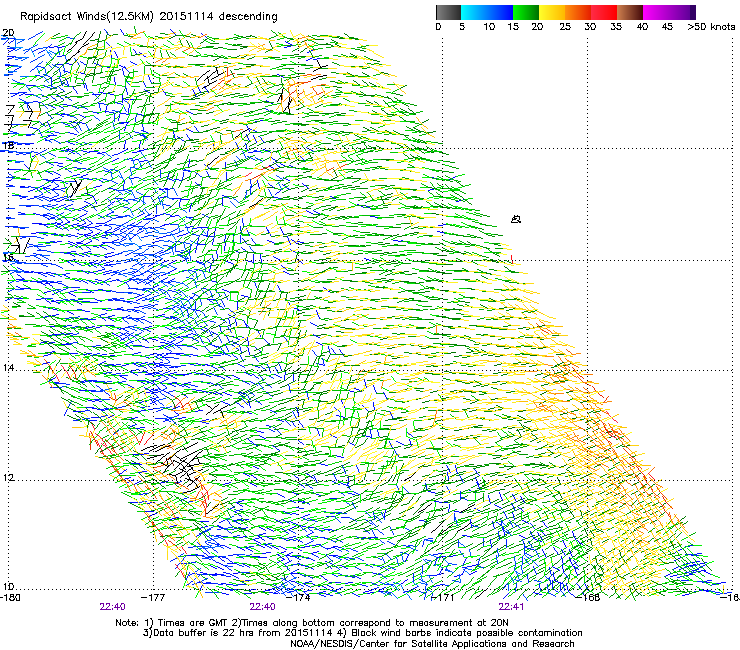Click the word "descending" in the title
This screenshot has width=740, height=650.
[248, 17]
